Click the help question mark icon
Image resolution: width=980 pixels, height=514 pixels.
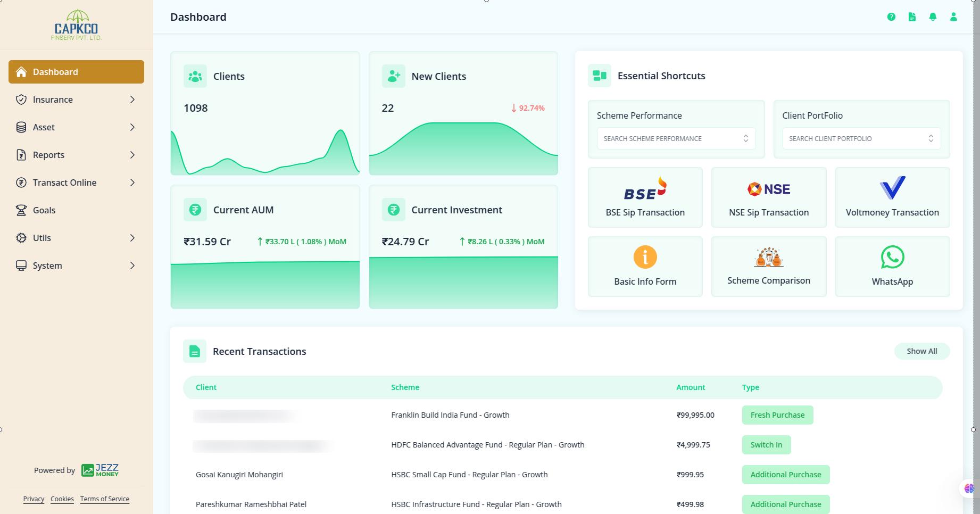pyautogui.click(x=891, y=17)
